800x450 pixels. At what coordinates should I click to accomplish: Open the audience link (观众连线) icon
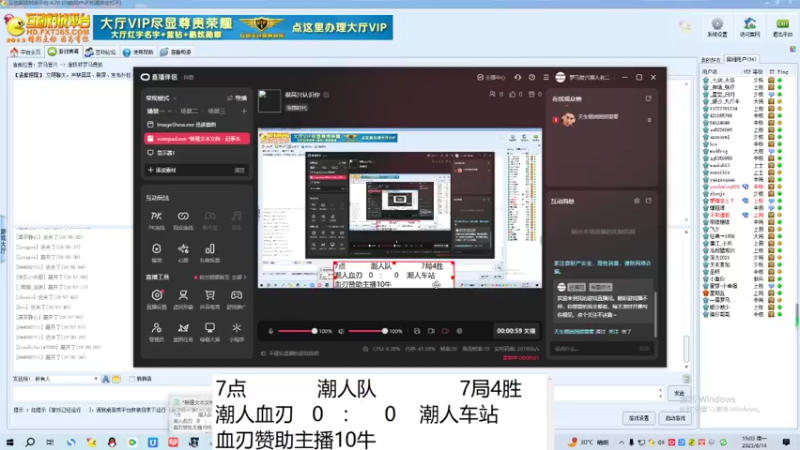pyautogui.click(x=183, y=220)
